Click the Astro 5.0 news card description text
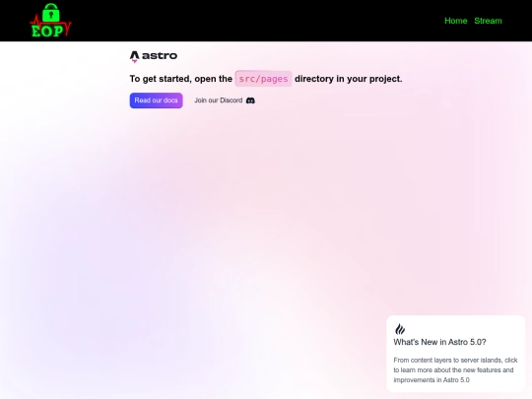This screenshot has width=532, height=399. tap(455, 369)
